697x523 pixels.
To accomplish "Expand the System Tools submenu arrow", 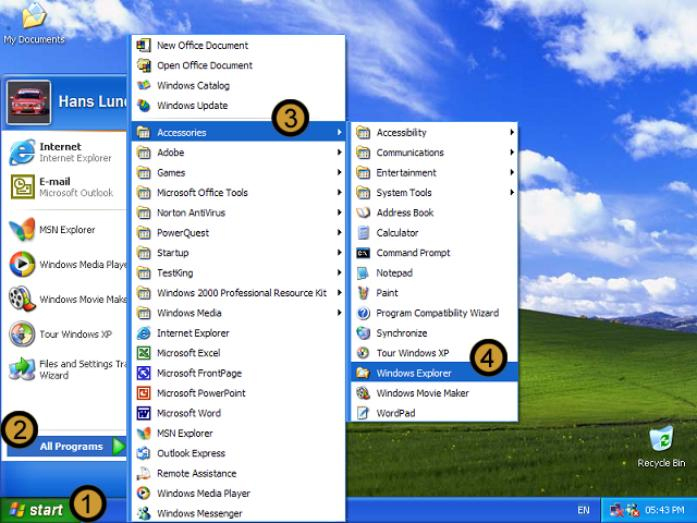I will click(512, 192).
